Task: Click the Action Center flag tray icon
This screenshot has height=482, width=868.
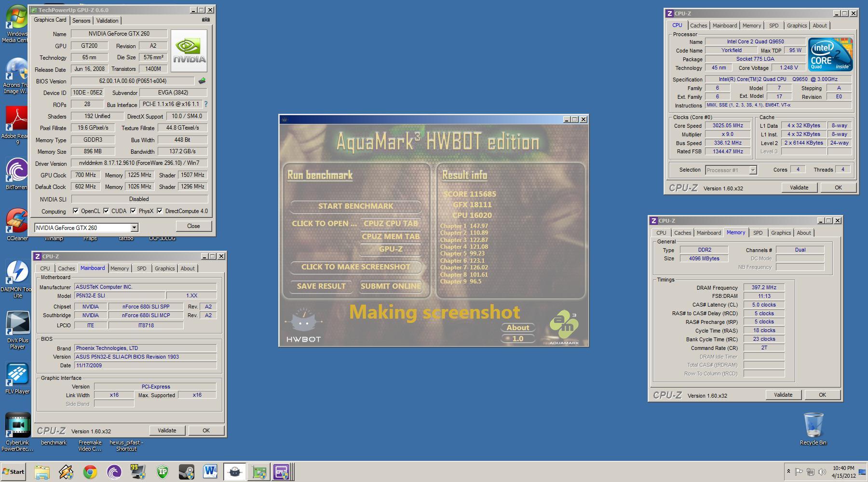Action: [x=799, y=472]
